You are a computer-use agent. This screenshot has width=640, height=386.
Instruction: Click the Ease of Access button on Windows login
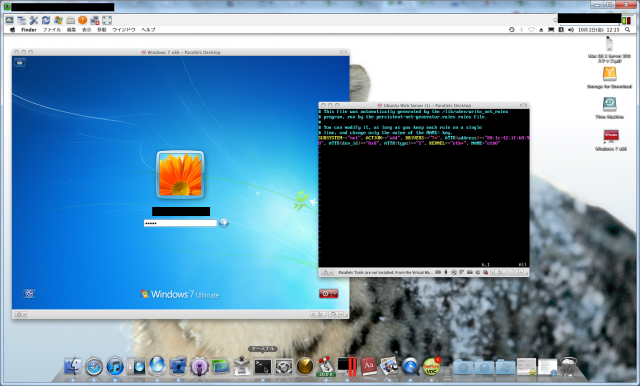[x=29, y=293]
